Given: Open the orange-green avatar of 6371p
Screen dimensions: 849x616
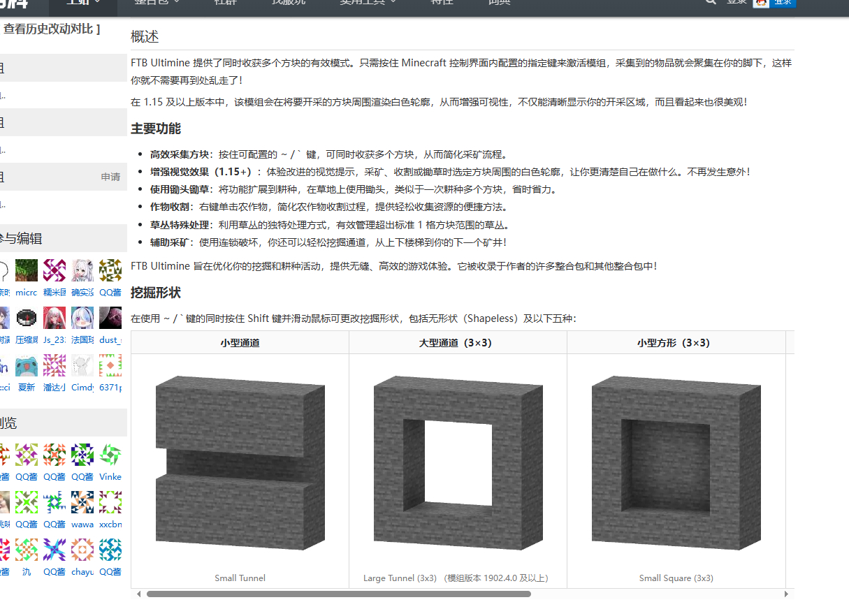Looking at the screenshot, I should (110, 365).
